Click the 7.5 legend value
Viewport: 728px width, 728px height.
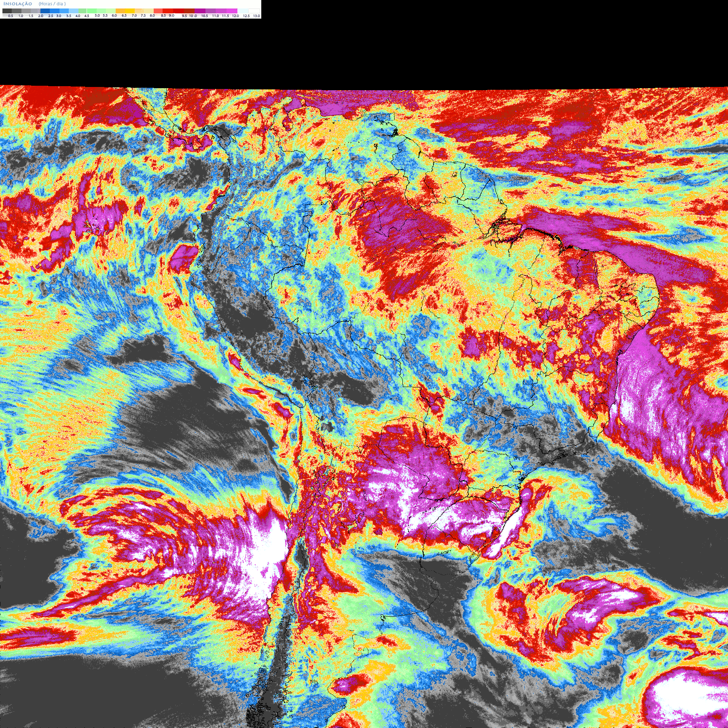(143, 15)
